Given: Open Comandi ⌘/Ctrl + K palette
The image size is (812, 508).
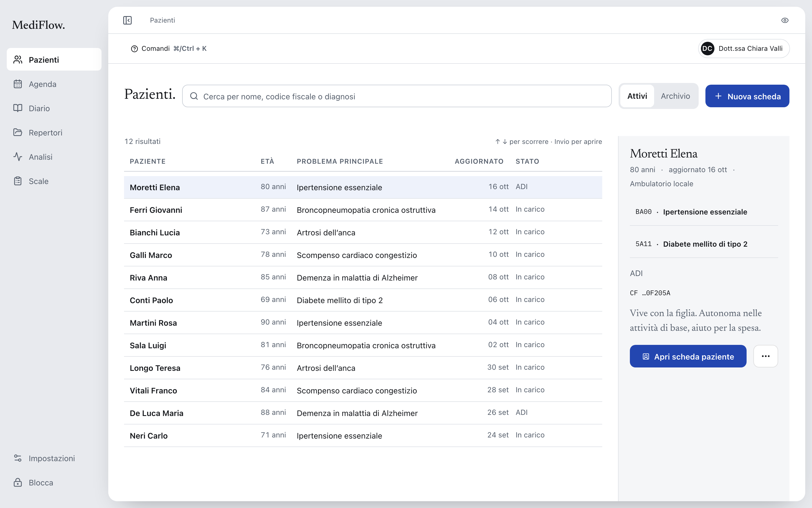Looking at the screenshot, I should coord(168,49).
